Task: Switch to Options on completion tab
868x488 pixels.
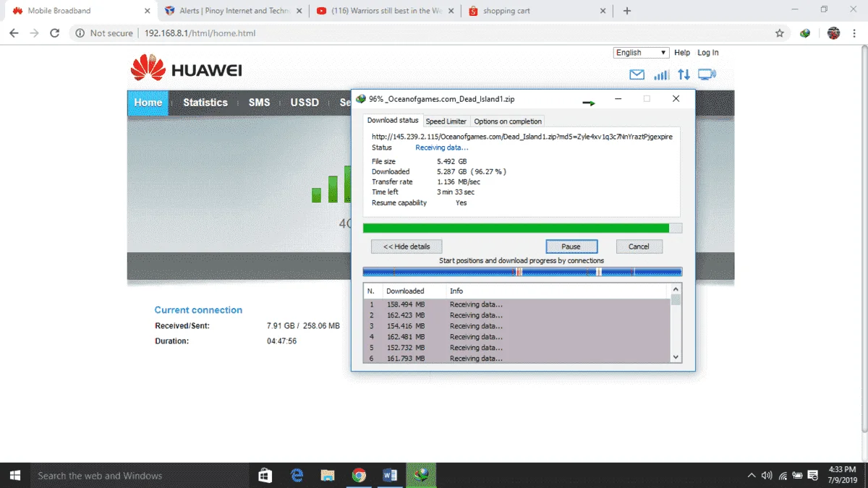Action: [x=507, y=121]
